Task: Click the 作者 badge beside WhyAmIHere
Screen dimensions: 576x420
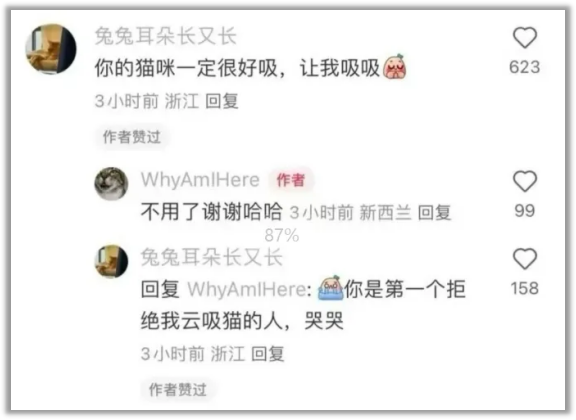Action: tap(291, 180)
